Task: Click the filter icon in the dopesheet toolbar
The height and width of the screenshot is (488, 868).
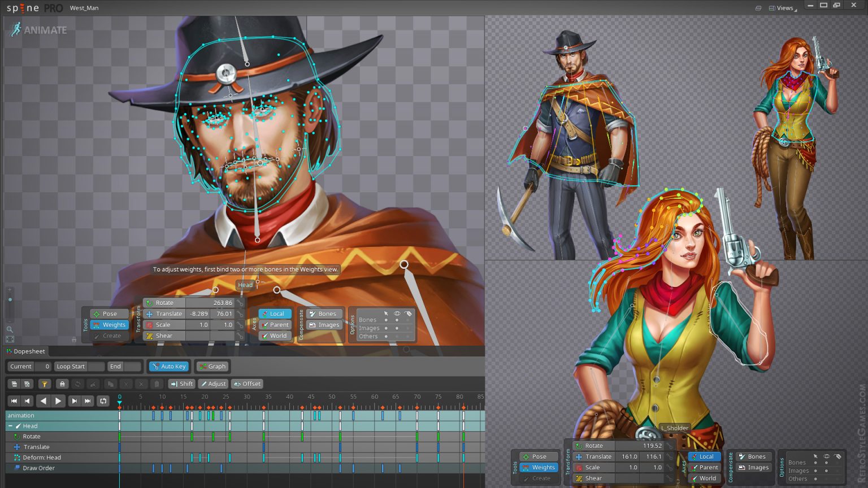Action: pos(45,384)
